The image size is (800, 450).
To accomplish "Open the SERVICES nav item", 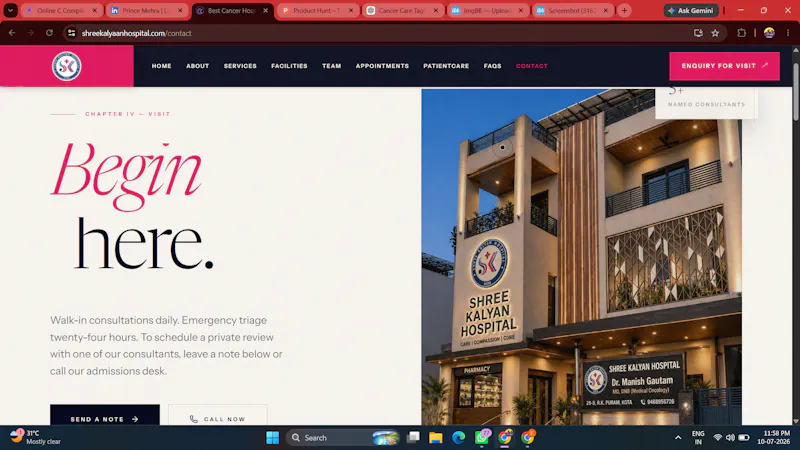I will pos(240,66).
